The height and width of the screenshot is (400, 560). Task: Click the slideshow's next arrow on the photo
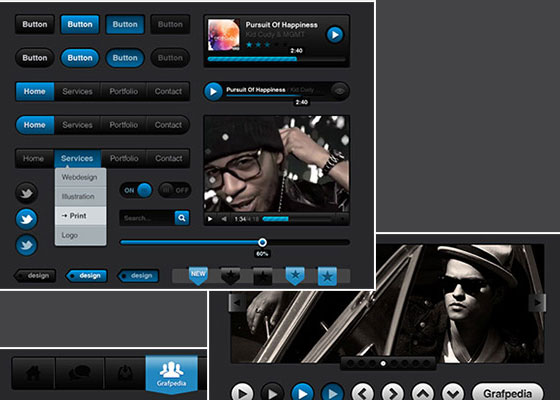(537, 303)
